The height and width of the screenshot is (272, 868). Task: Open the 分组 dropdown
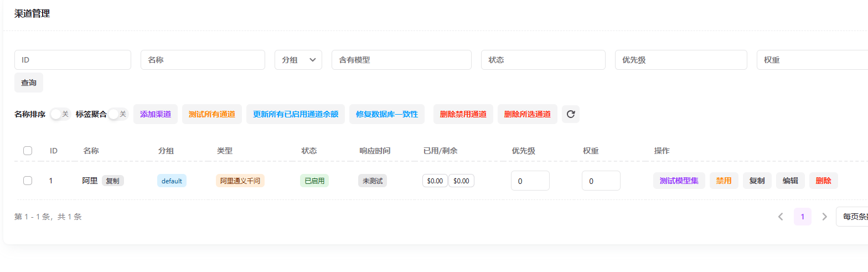coord(298,60)
